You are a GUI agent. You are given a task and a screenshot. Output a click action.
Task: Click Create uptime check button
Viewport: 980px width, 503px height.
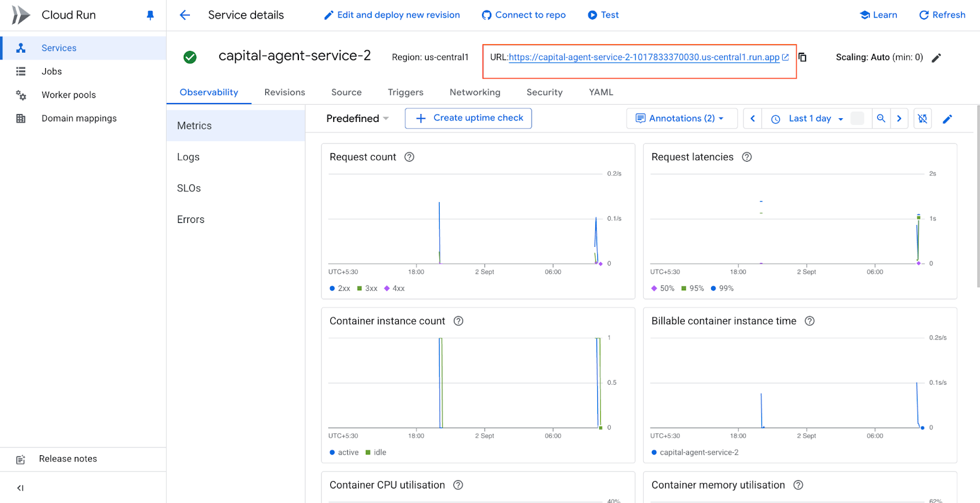468,118
